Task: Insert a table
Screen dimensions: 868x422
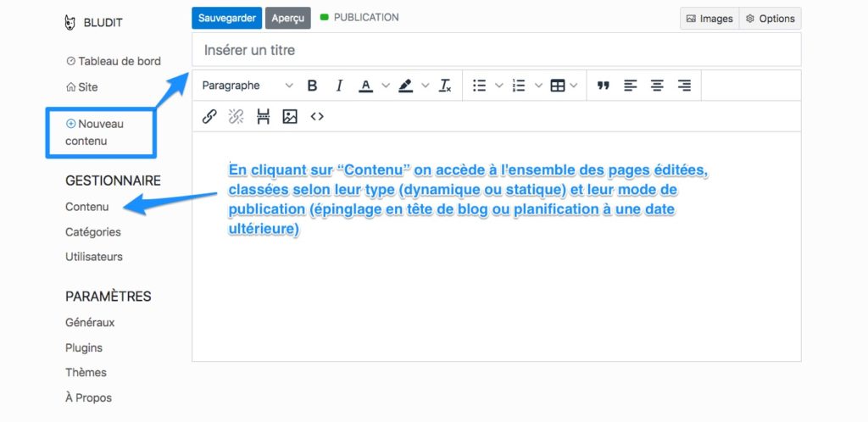Action: 558,86
